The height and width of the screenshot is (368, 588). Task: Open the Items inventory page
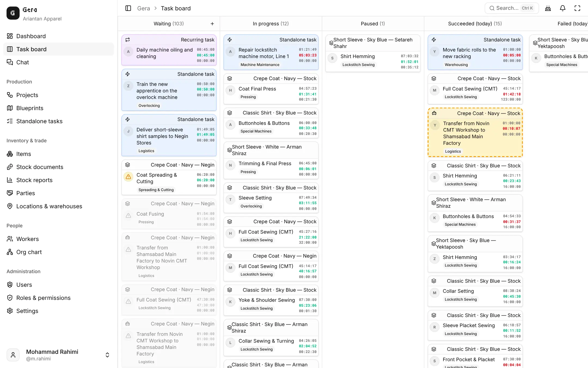(59, 154)
